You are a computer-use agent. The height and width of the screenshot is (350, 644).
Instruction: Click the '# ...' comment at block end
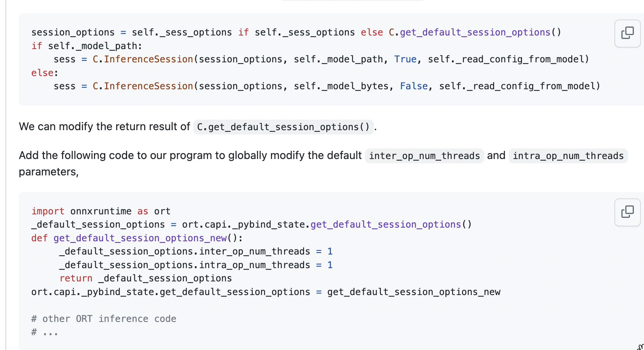(x=45, y=332)
